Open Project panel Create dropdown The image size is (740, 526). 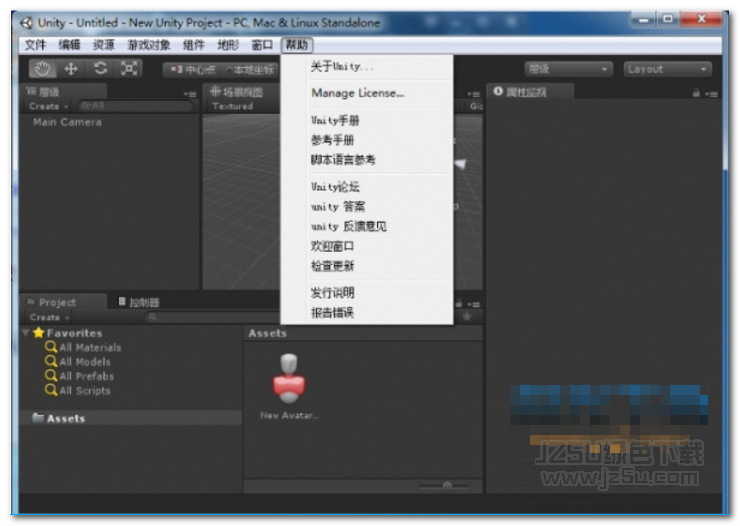click(x=49, y=317)
